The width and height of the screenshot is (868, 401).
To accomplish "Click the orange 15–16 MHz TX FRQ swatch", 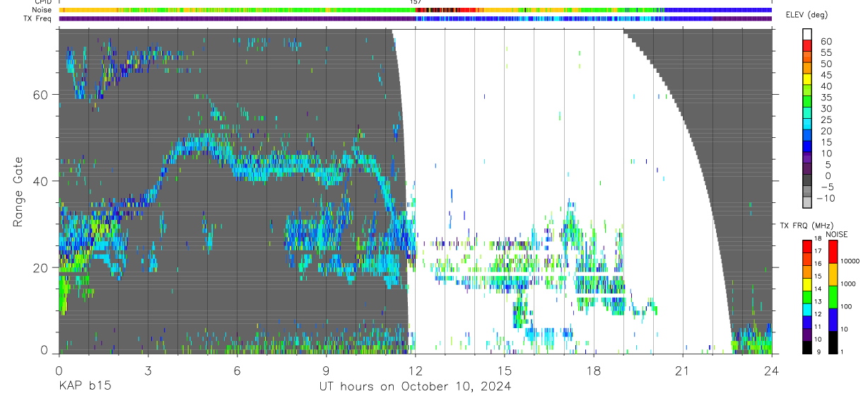I will point(807,272).
